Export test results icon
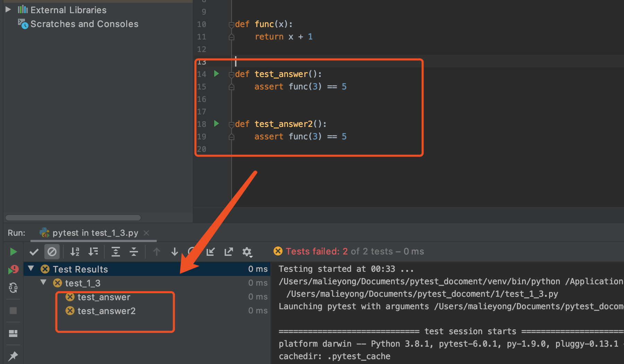Image resolution: width=624 pixels, height=364 pixels. (x=228, y=252)
